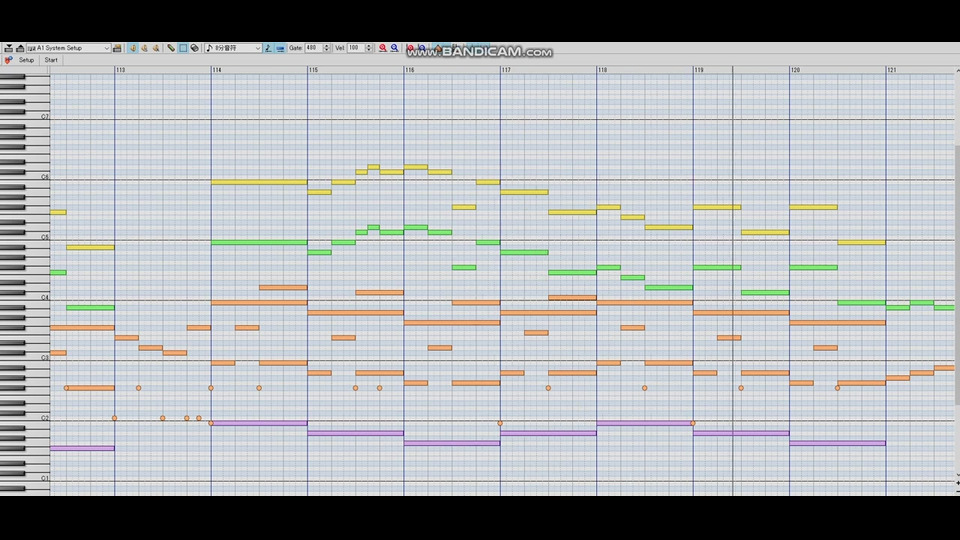Image resolution: width=960 pixels, height=540 pixels.
Task: Select the third hand tool icon
Action: tap(156, 48)
